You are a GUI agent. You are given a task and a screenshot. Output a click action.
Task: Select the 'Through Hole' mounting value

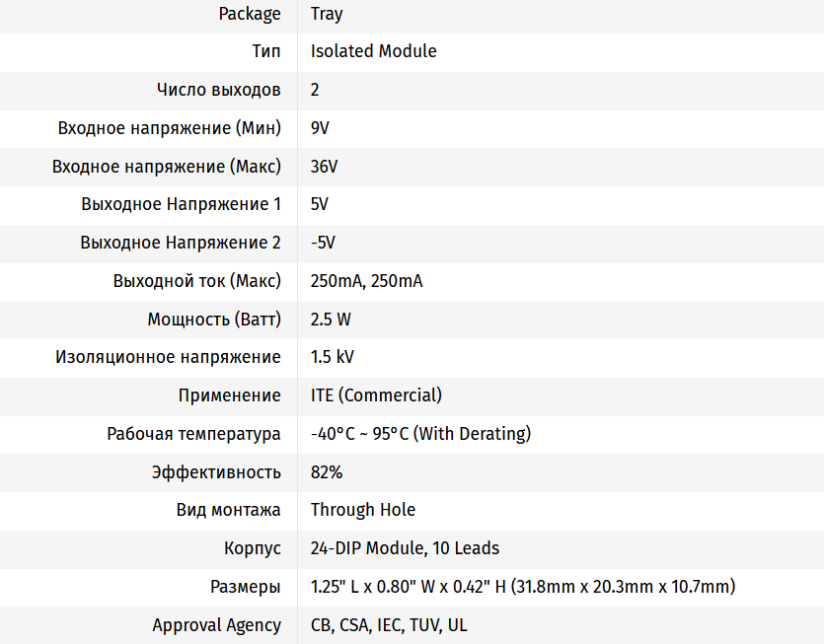(x=362, y=510)
